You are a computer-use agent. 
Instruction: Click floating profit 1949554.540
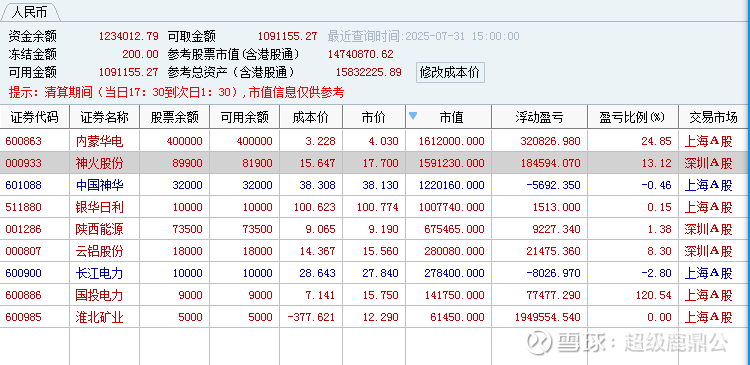(547, 317)
